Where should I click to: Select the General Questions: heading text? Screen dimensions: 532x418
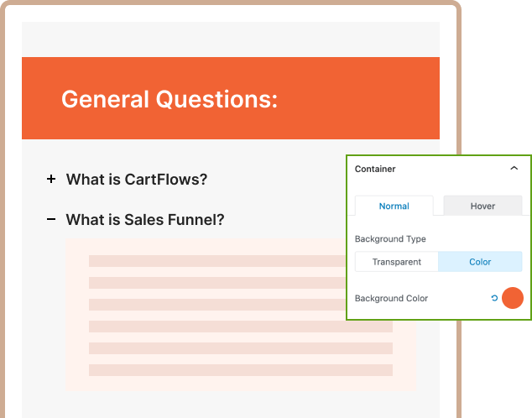pos(169,99)
